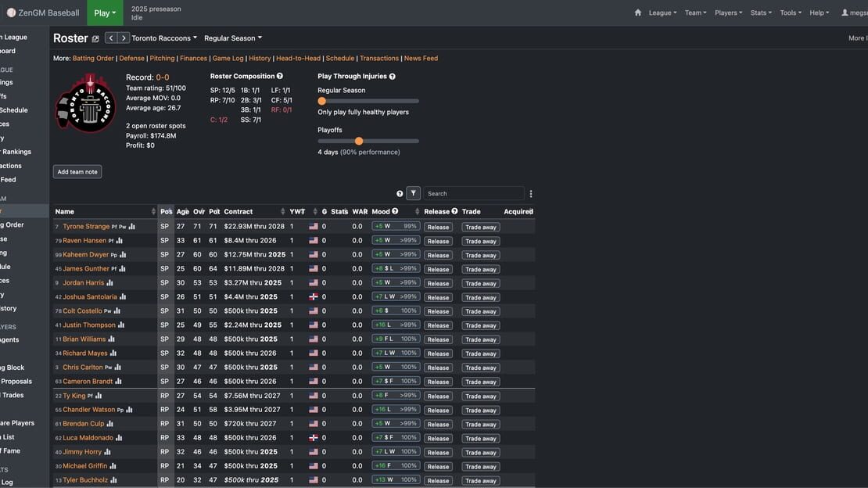Image resolution: width=868 pixels, height=488 pixels.
Task: Open the three-dot table options menu
Action: tap(530, 194)
